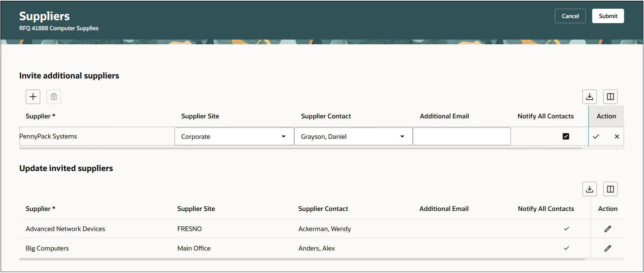Click Notify All Contacts header in Invite table
The height and width of the screenshot is (273, 644).
tap(545, 116)
